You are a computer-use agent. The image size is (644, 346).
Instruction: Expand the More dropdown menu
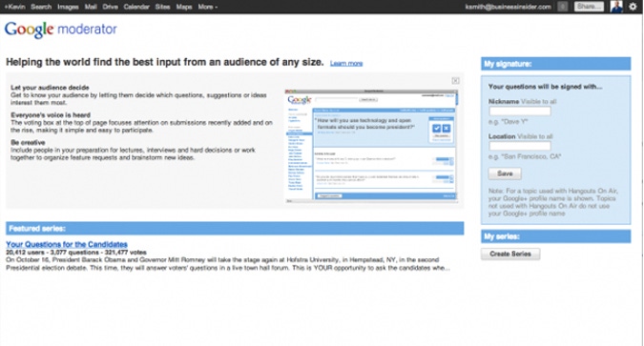(207, 7)
